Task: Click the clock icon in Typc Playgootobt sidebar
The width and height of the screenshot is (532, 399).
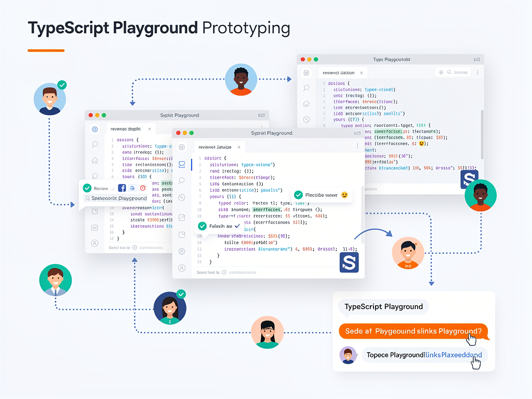Action: (x=307, y=119)
